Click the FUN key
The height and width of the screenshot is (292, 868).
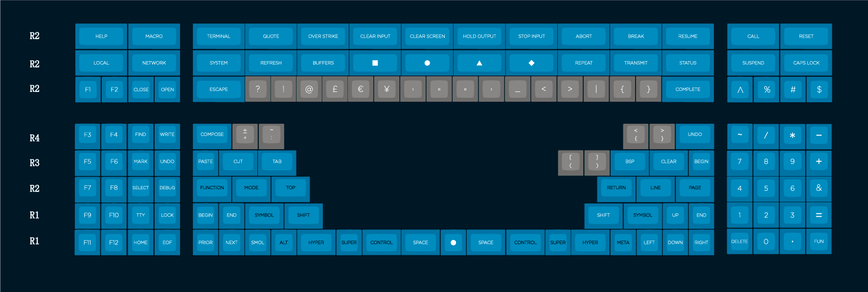click(x=819, y=242)
